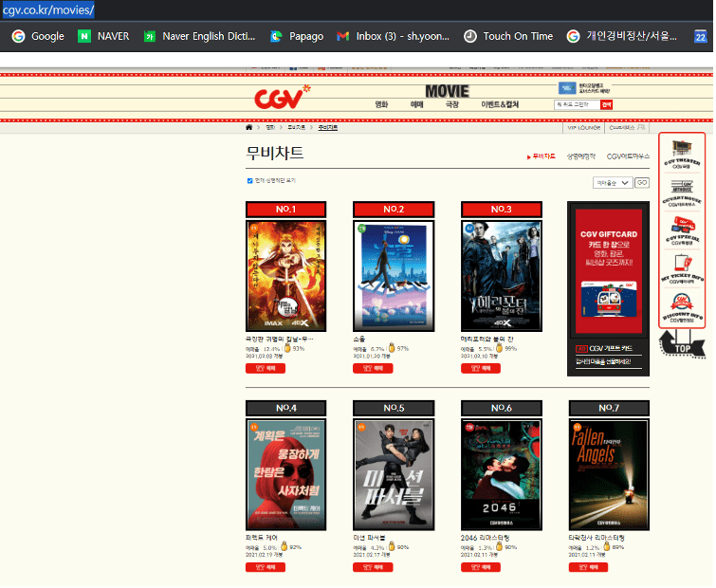Click the NO.4 퍼펙트 케어 poster
Viewport: 716px width, 588px height.
[285, 475]
